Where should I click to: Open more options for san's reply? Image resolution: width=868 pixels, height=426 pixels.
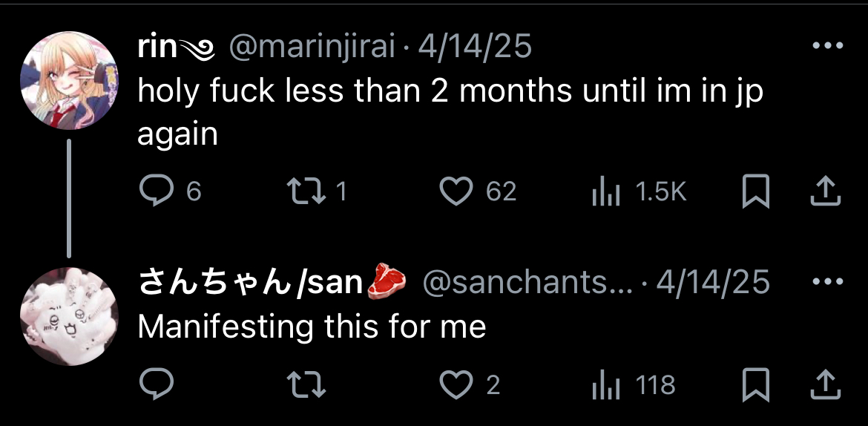pos(828,281)
